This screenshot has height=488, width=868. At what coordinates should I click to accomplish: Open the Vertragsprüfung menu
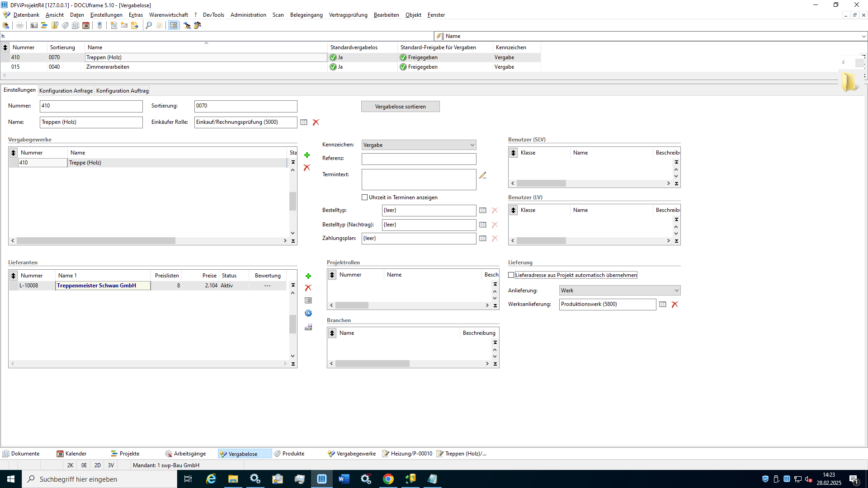tap(348, 15)
